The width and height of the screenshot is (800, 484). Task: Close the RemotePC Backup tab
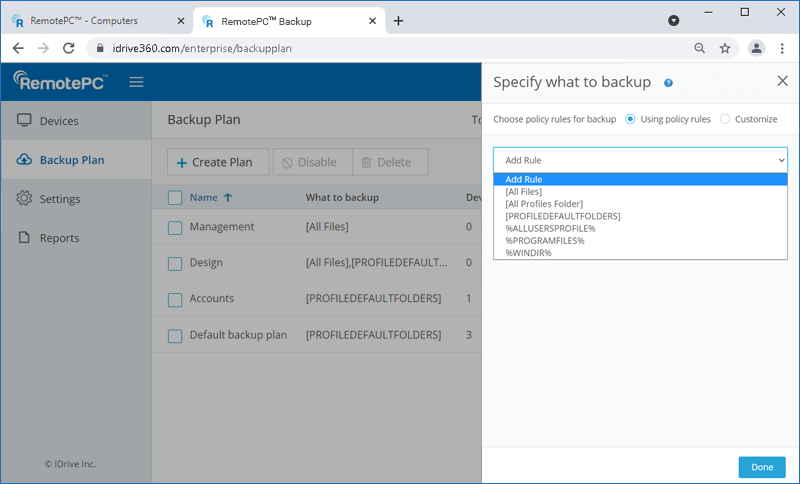point(372,21)
